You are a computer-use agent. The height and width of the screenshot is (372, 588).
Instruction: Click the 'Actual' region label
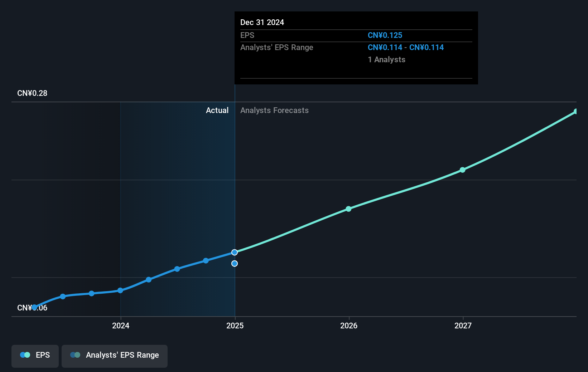[x=217, y=111]
